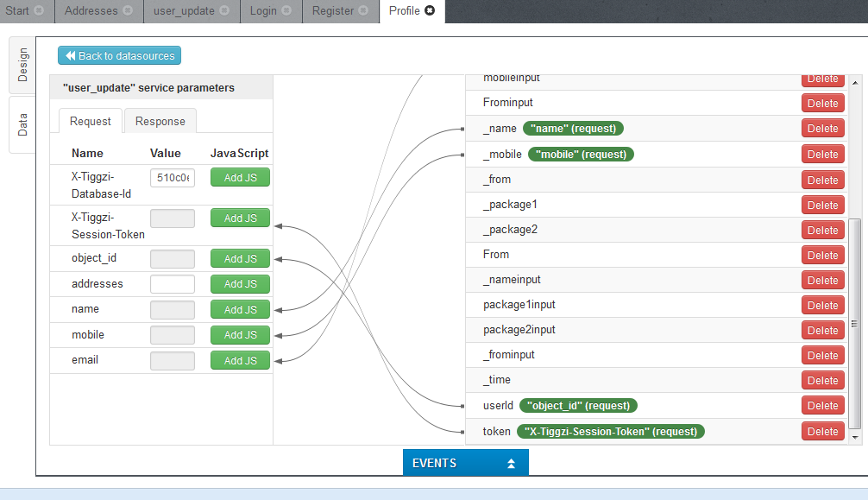Delete the token mapping row

click(x=822, y=431)
